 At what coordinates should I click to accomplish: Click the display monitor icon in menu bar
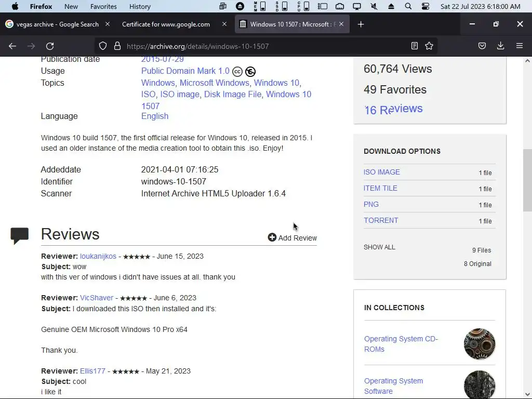click(x=357, y=6)
